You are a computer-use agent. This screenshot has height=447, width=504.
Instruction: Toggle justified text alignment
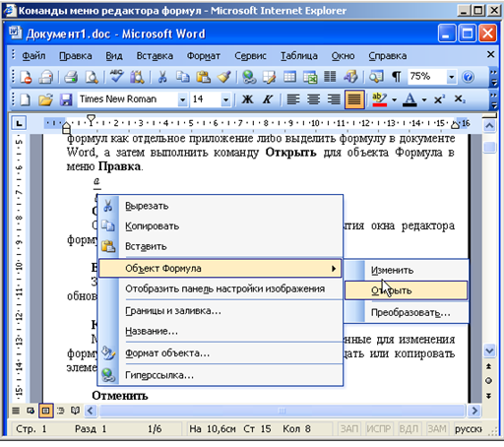pos(354,99)
